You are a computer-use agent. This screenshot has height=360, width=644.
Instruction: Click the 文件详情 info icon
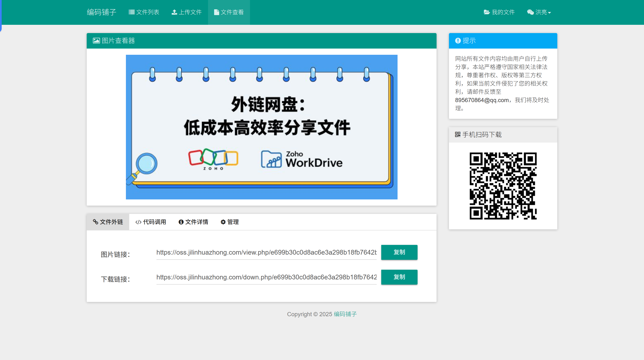click(x=181, y=222)
